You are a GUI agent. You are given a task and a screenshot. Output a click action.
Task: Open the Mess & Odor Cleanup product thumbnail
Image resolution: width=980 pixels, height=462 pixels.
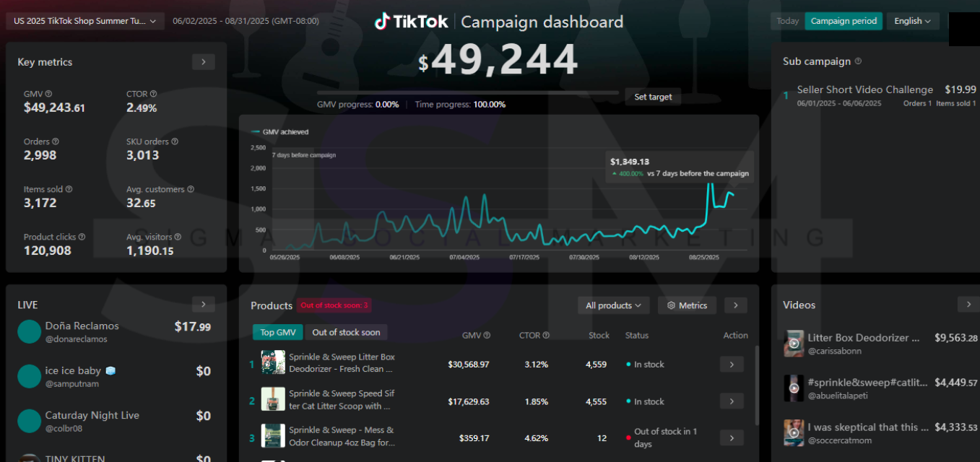273,435
